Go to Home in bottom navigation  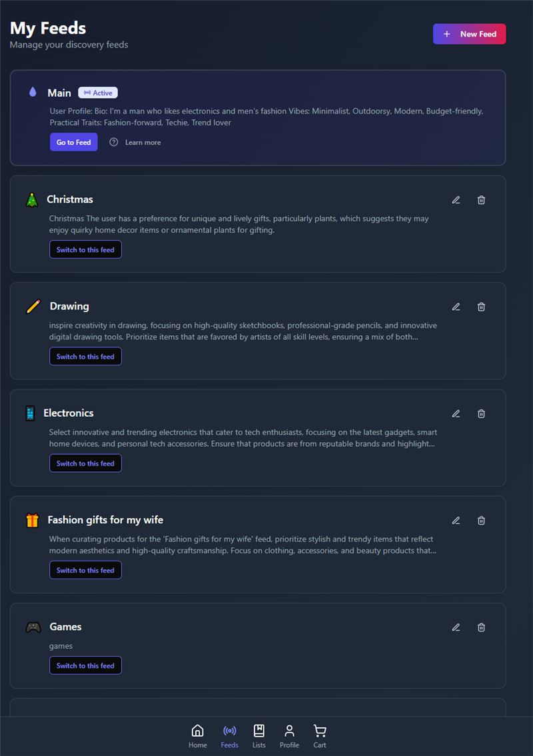click(x=197, y=736)
